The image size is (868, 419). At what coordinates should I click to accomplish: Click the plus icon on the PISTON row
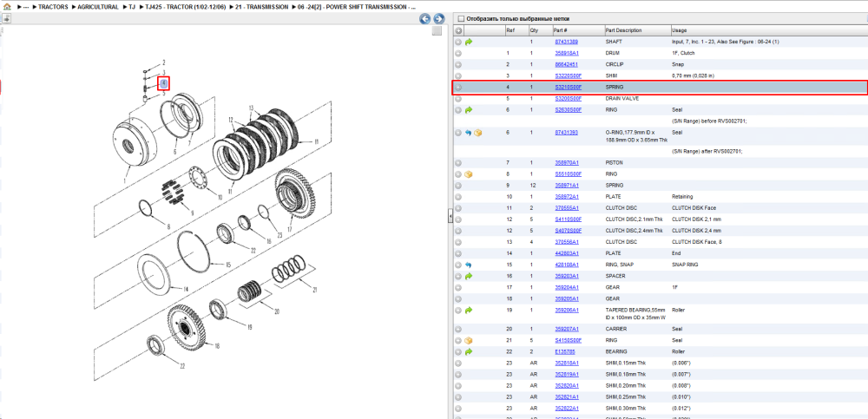458,163
